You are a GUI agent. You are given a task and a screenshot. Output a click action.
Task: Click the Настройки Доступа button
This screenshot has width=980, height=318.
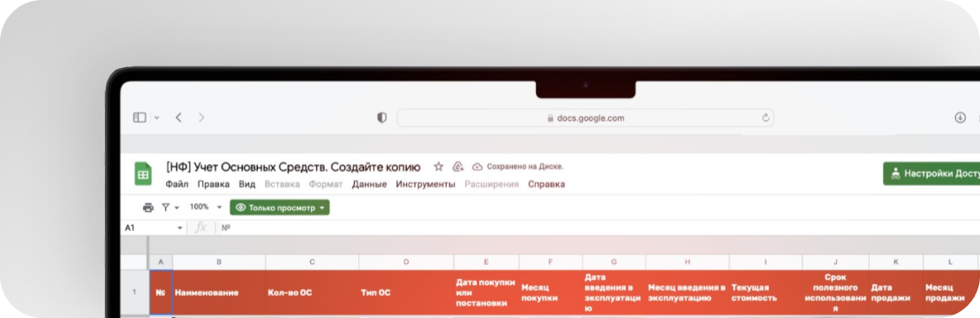[931, 174]
